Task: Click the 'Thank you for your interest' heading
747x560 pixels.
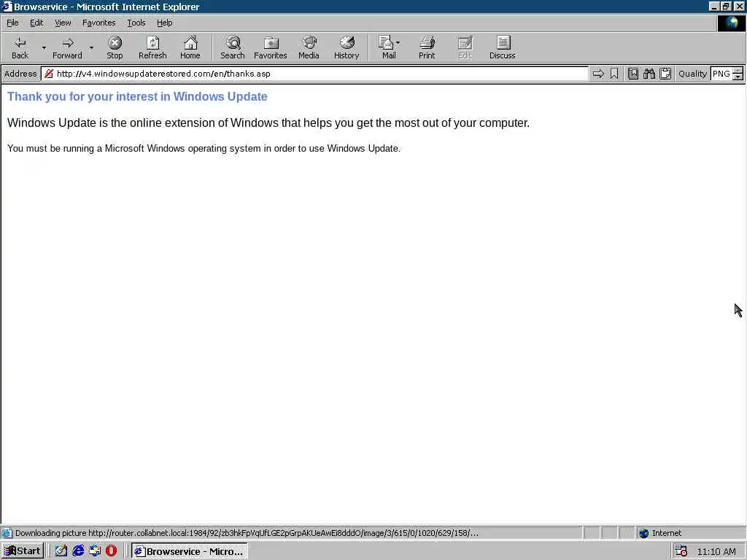Action: pos(137,97)
